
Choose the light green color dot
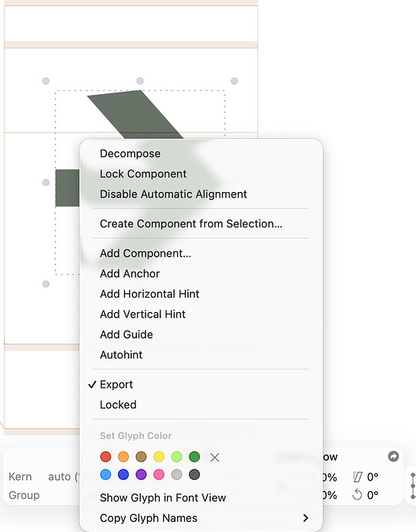point(176,456)
